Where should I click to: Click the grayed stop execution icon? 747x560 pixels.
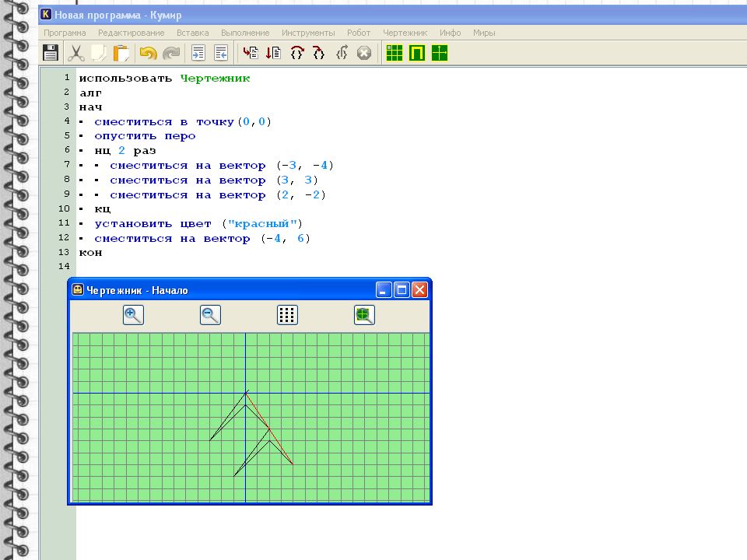tap(364, 53)
